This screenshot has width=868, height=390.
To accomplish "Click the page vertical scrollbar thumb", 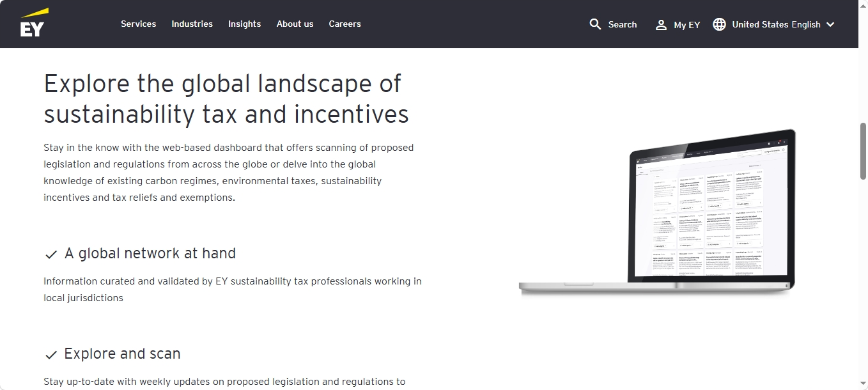I will coord(863,152).
